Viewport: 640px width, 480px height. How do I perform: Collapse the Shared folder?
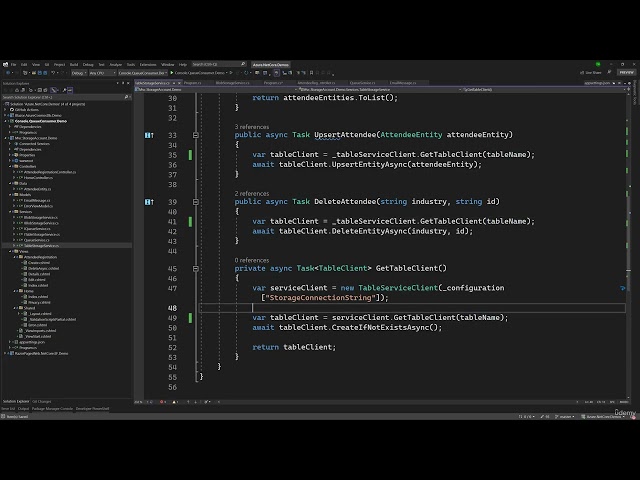point(15,308)
